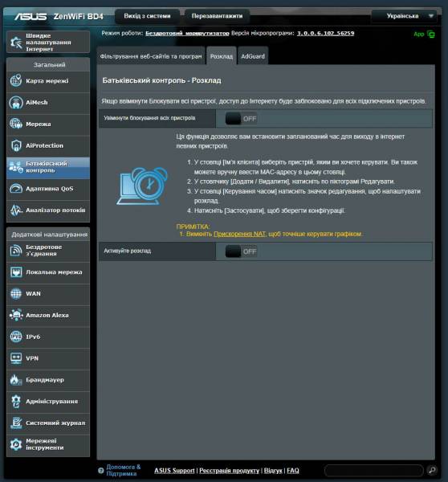Click the green App device icon
This screenshot has width=448, height=482.
[431, 34]
